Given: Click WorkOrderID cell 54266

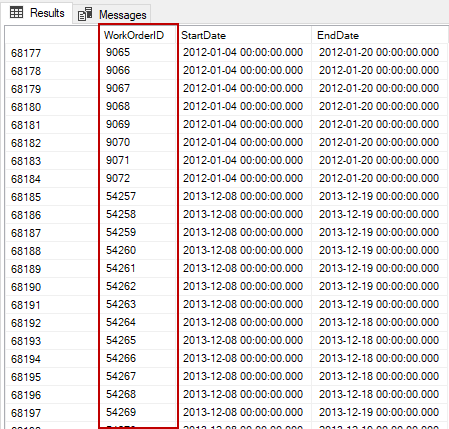Looking at the screenshot, I should (137, 358).
